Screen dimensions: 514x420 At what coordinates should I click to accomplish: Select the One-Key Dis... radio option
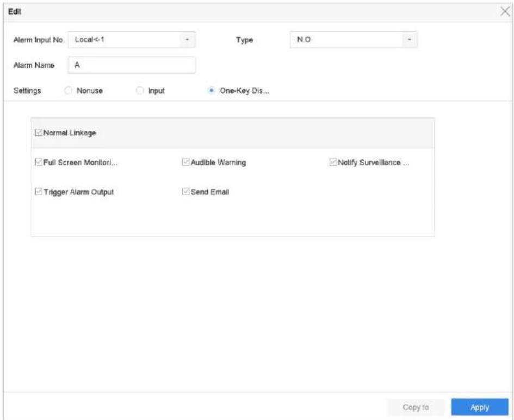coord(212,91)
